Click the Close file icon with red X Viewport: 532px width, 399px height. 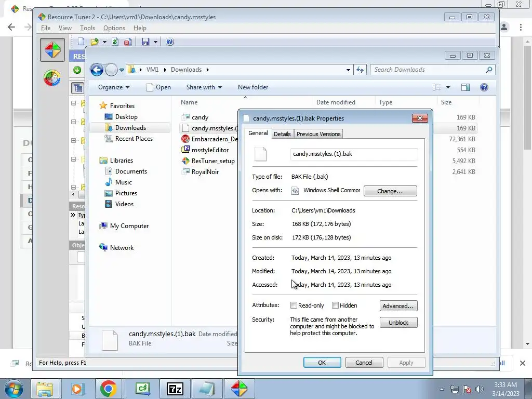(x=128, y=42)
